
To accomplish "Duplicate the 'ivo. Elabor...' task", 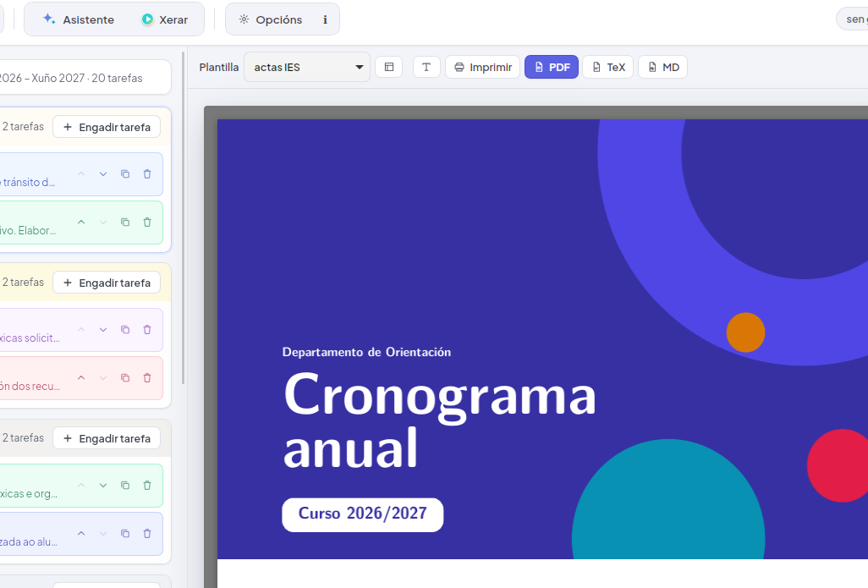I will [x=125, y=222].
